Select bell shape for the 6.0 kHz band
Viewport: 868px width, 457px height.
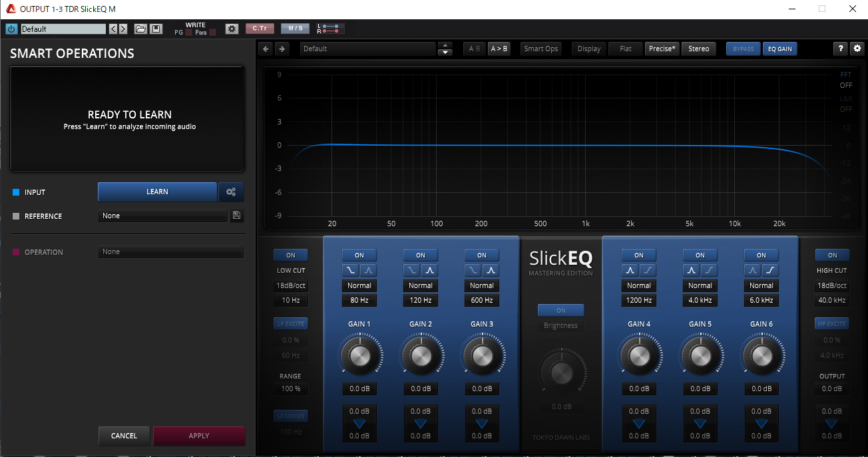click(x=753, y=271)
